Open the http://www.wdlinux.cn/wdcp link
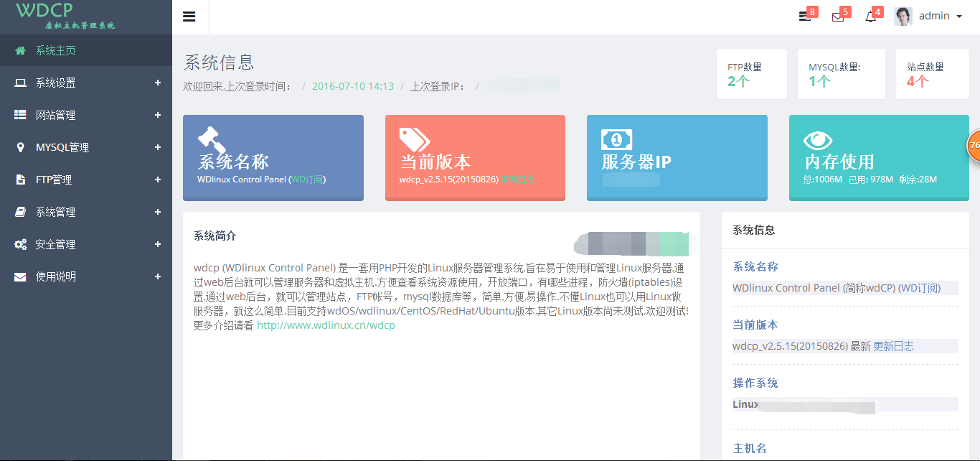This screenshot has width=980, height=461. 326,325
